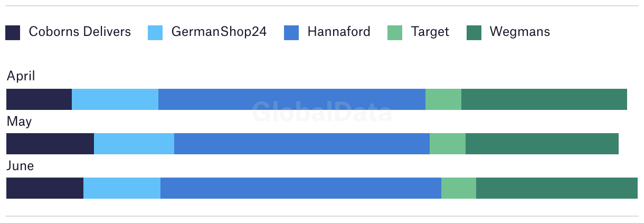The image size is (644, 223).
Task: Click the Hannaford legend color swatch
Action: tap(291, 33)
